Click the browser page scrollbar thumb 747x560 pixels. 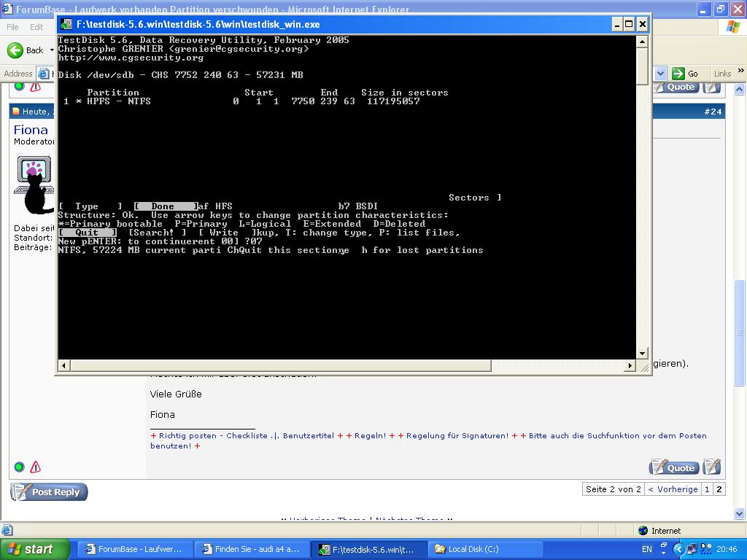[x=740, y=333]
